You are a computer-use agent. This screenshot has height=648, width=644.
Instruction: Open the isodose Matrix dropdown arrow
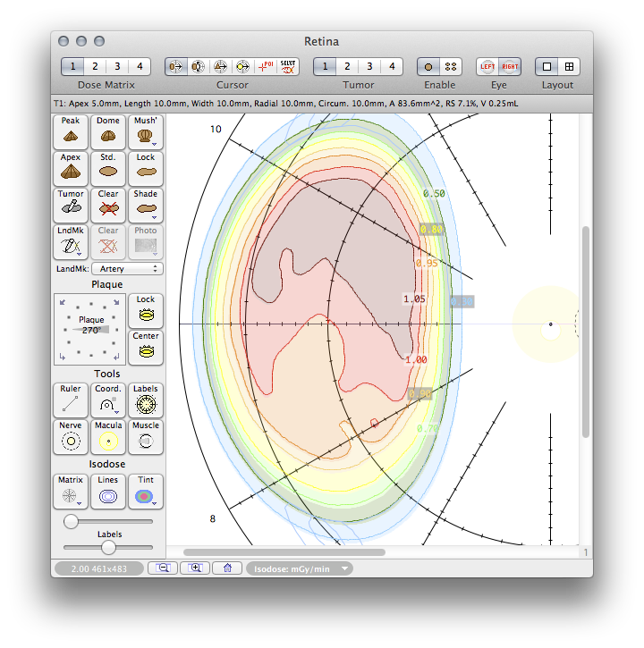[x=79, y=504]
